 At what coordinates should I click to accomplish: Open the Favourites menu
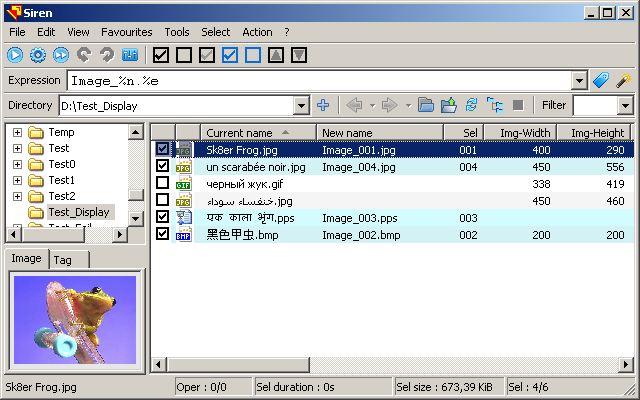127,32
